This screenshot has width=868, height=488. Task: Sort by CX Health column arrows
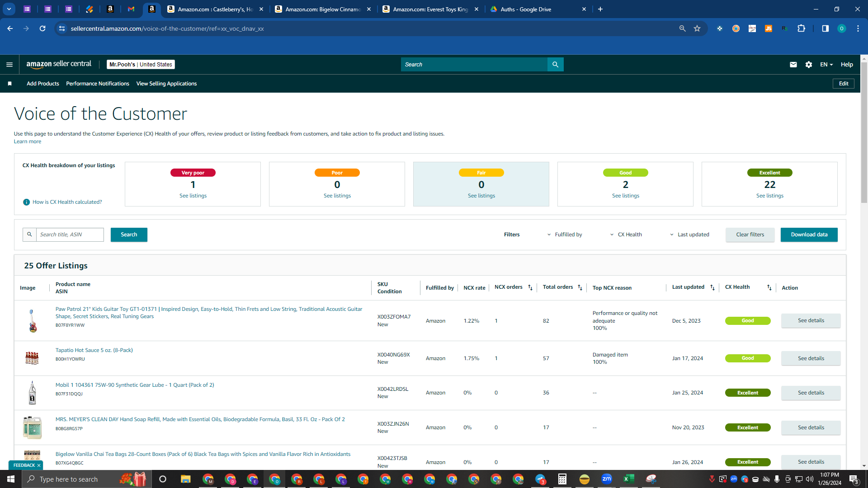[x=769, y=288]
